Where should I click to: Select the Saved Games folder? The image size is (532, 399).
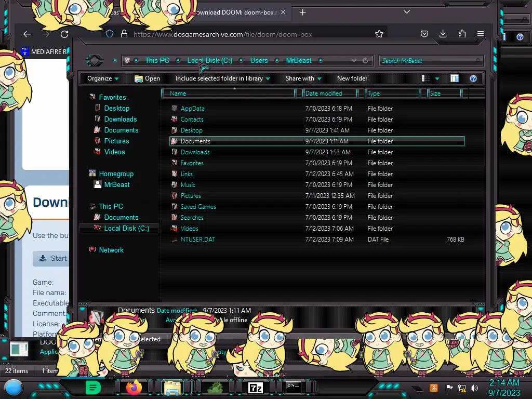198,207
